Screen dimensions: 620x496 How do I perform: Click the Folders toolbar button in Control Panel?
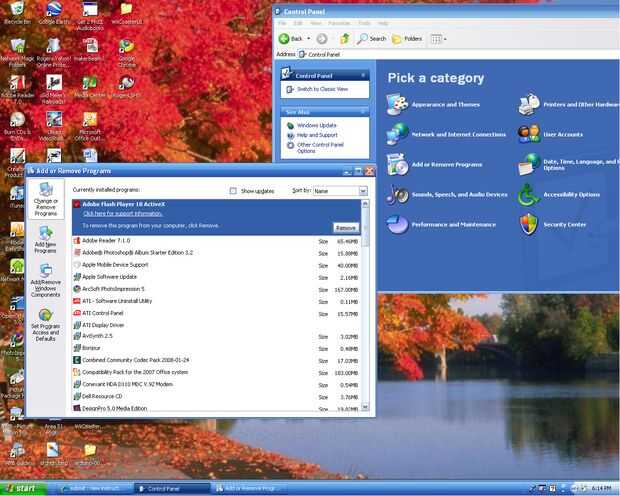(x=407, y=38)
